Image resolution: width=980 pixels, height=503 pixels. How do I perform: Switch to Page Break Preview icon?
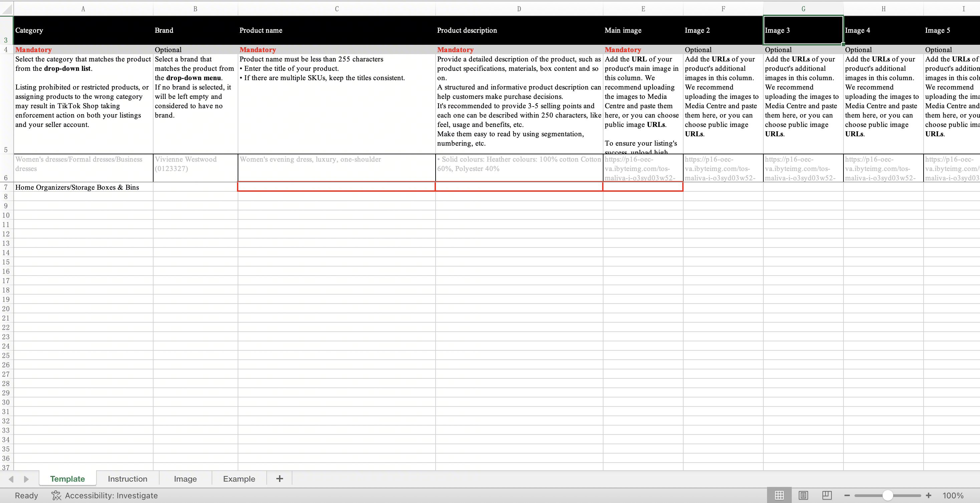click(x=827, y=495)
